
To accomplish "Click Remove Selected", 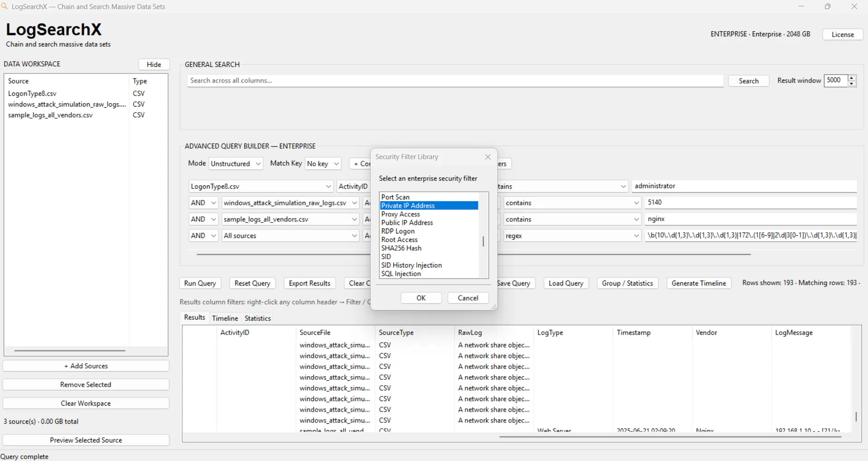I will (x=86, y=385).
